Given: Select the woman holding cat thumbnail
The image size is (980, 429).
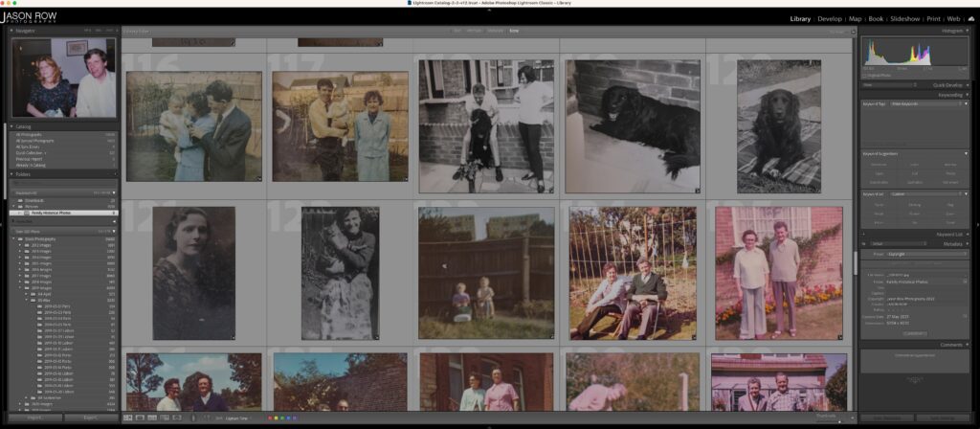Looking at the screenshot, I should (340, 273).
